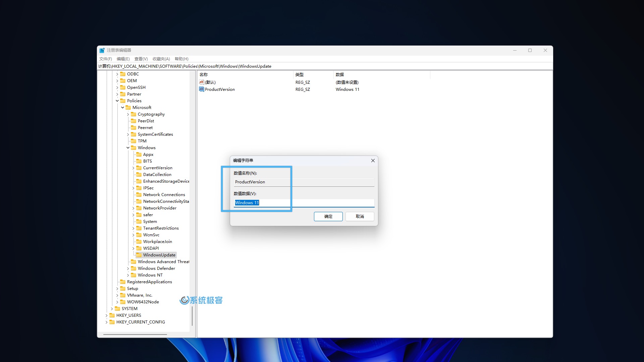Select WcmSvc registry key
This screenshot has height=362, width=644.
click(x=151, y=235)
